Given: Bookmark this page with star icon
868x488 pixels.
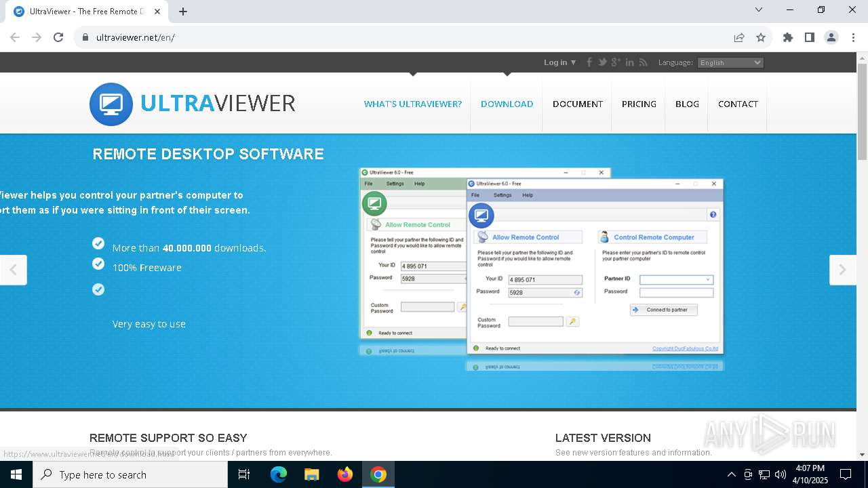Looking at the screenshot, I should [x=761, y=37].
